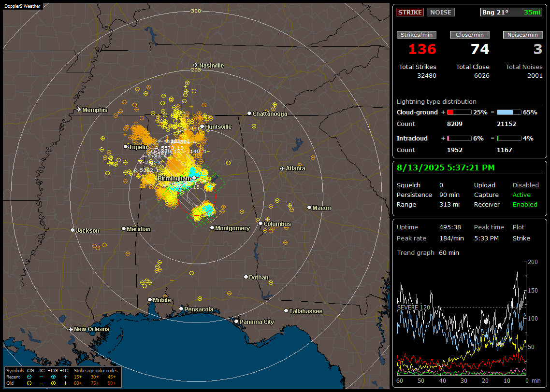Viewport: 550px width, 392px height.
Task: Click the Peak rate 184/min value
Action: click(x=451, y=238)
